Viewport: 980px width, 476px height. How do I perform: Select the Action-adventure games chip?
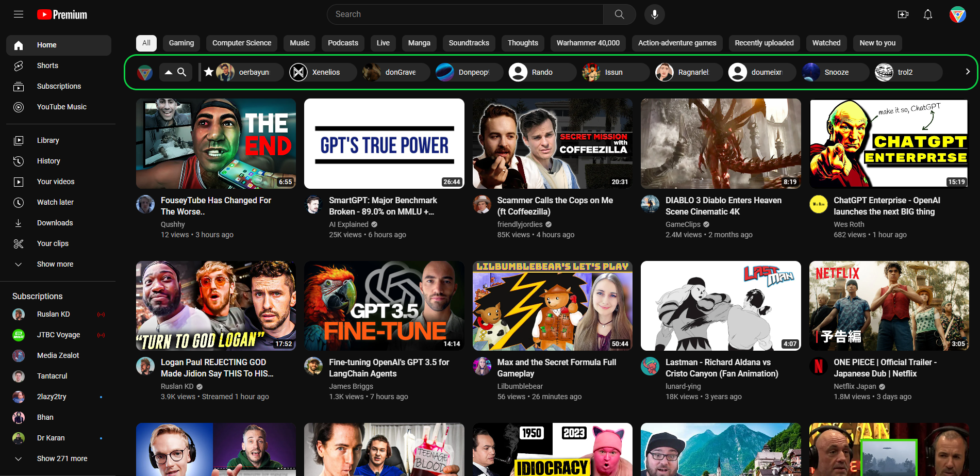pos(677,43)
